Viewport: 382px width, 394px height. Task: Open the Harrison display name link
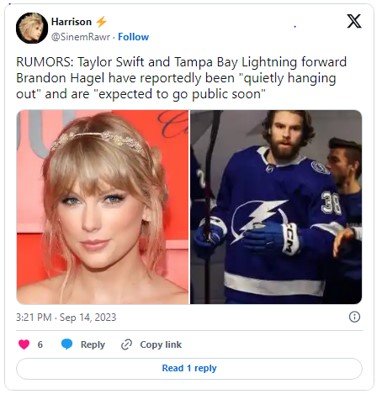tap(71, 22)
